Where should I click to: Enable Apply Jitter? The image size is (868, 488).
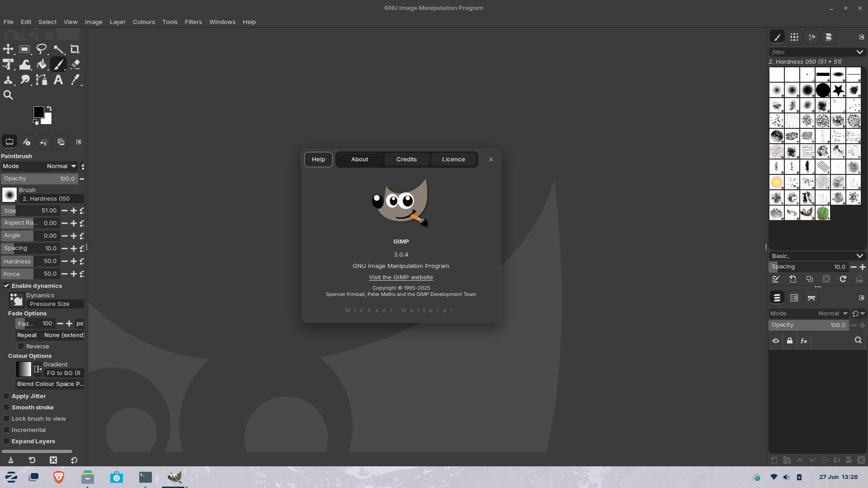tap(6, 396)
